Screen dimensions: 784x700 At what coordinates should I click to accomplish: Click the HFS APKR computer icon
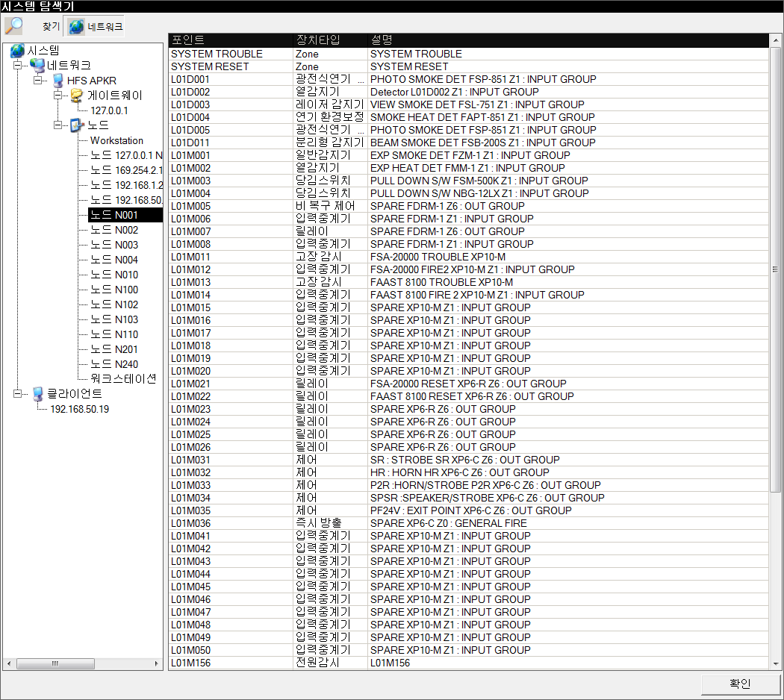tap(57, 81)
